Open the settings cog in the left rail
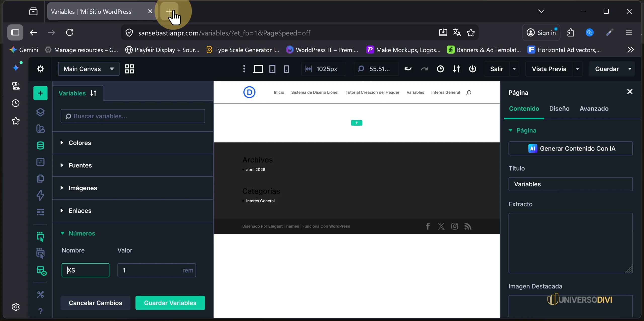The height and width of the screenshot is (321, 644). coord(16,307)
